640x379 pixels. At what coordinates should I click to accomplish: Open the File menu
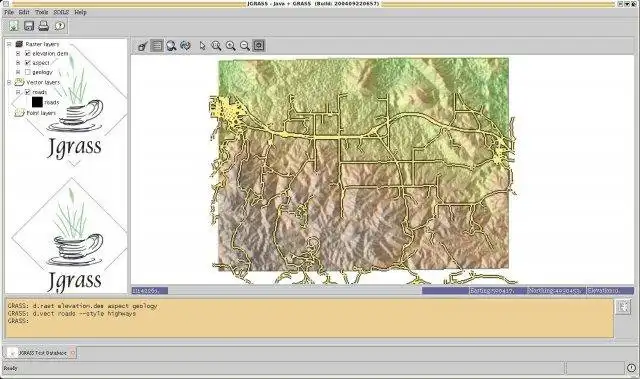tap(9, 12)
